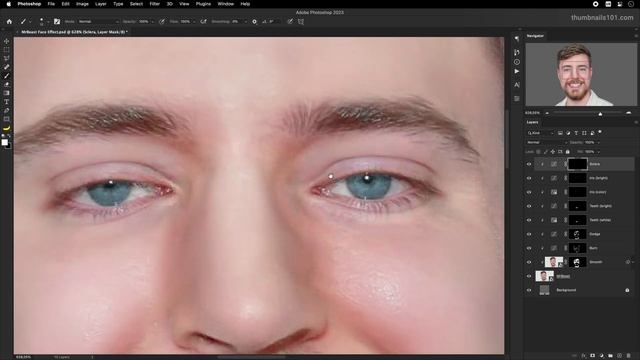Toggle pressure for size icon
Viewport: 640px width, 360px height.
290,22
